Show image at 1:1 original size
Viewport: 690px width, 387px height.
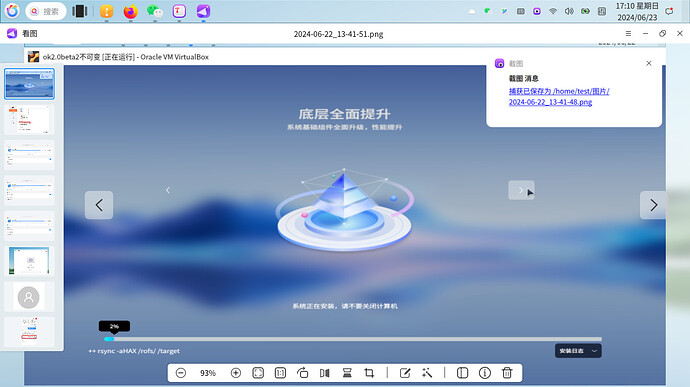coord(280,373)
